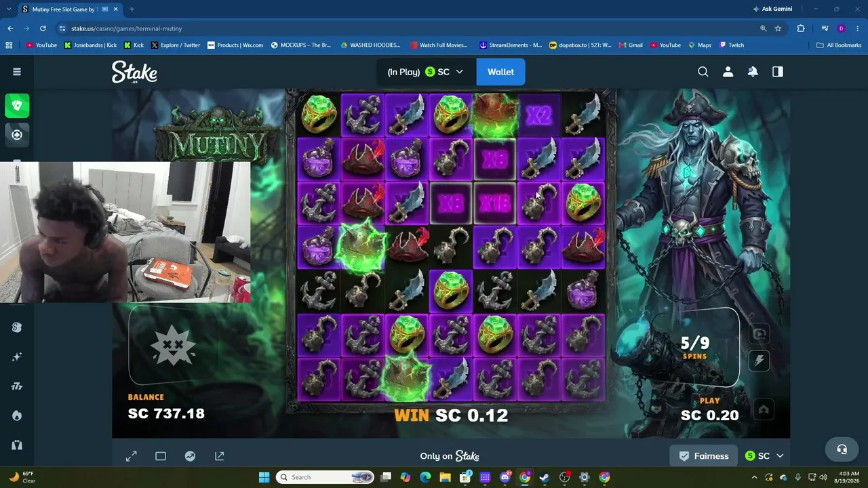
Task: Open the tab search chevron
Action: pos(9,9)
